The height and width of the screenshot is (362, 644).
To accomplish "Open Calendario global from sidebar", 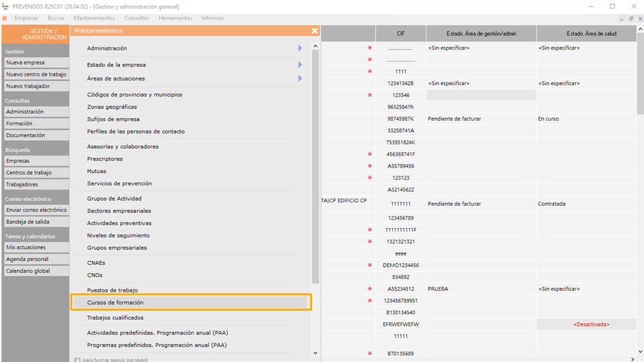I will click(36, 271).
